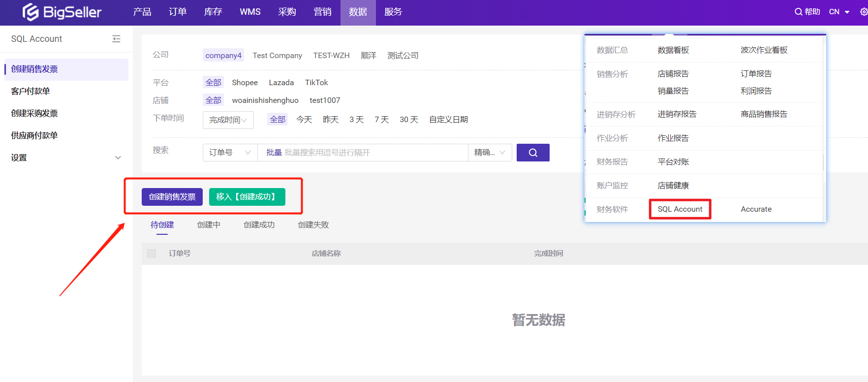
Task: Switch to the 创建成功 tab
Action: point(259,225)
